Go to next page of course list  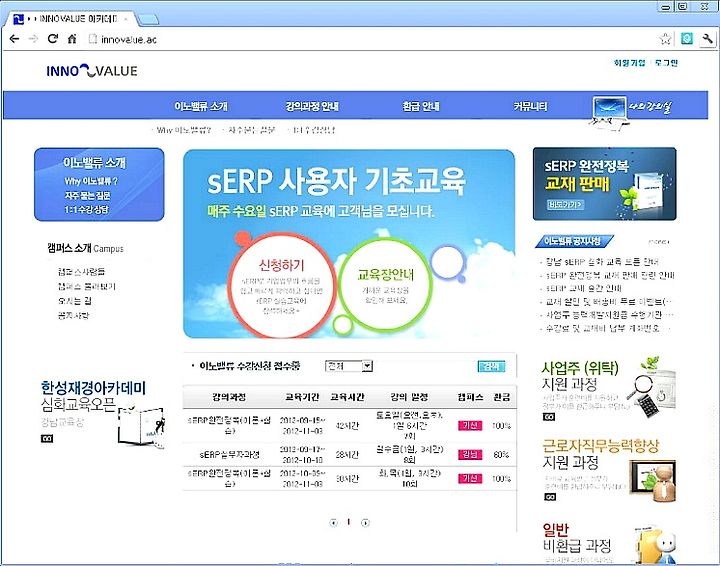pos(365,522)
